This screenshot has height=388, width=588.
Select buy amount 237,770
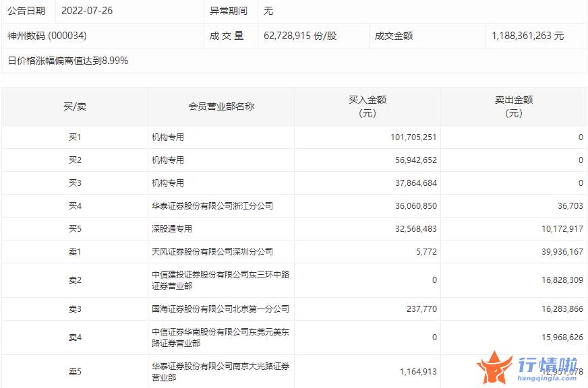tap(421, 309)
